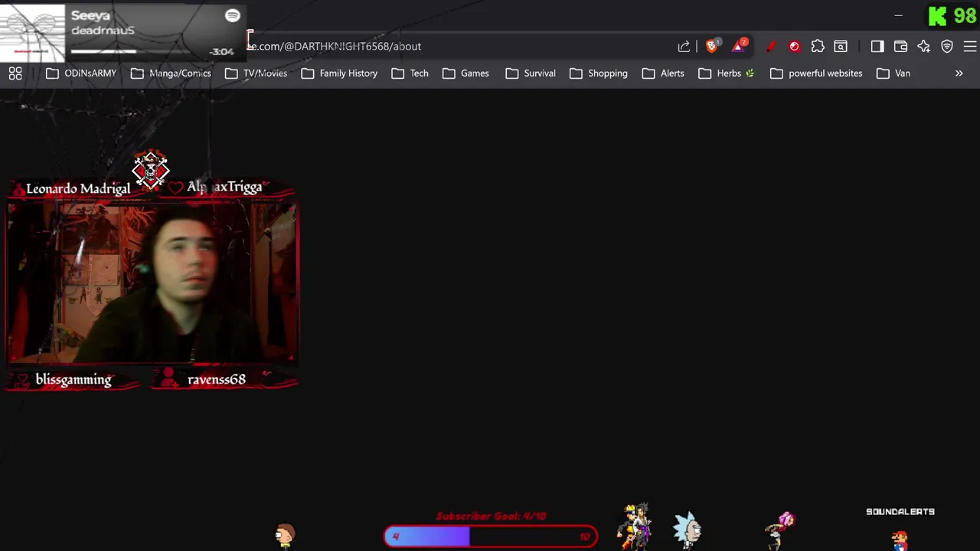Open the Extensions puzzle piece menu
Screen dimensions: 980x551
[818, 47]
